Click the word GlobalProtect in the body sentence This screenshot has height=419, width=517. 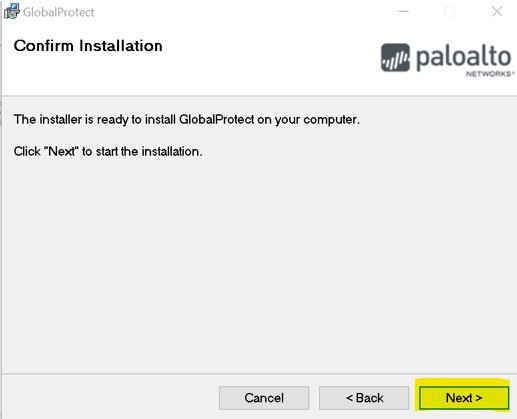click(x=216, y=119)
